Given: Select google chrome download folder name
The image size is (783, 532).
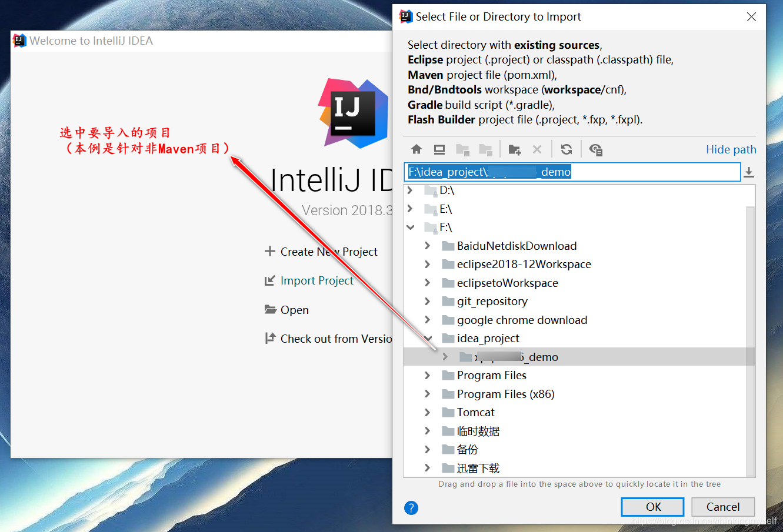Looking at the screenshot, I should (x=522, y=320).
